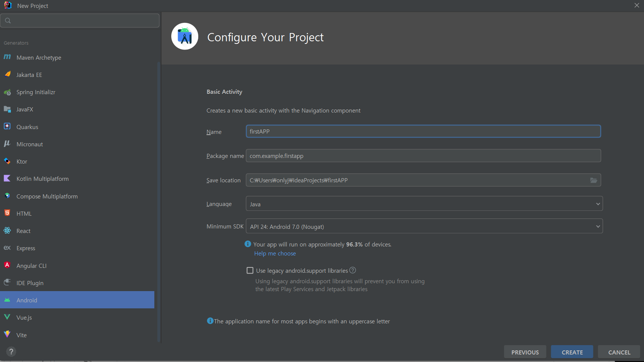Click the Basic Activity heading text
This screenshot has width=644, height=362.
224,92
